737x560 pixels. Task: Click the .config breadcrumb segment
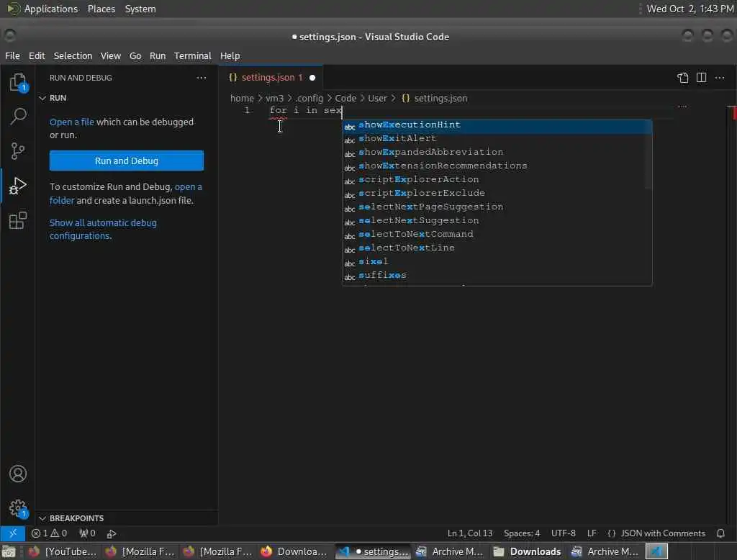coord(309,99)
